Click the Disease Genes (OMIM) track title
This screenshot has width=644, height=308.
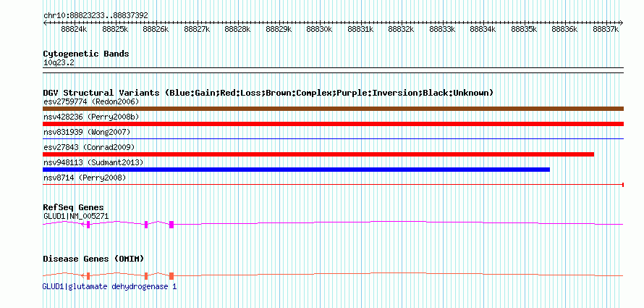pos(93,259)
